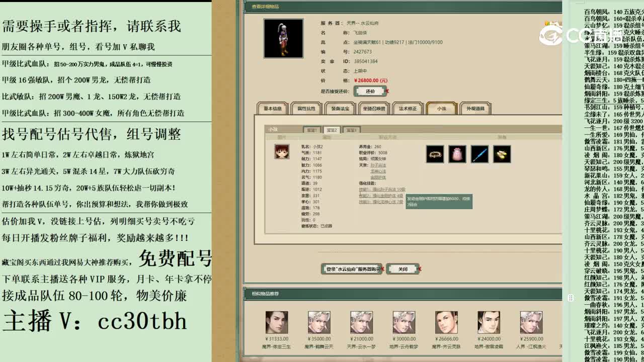Screen dimensions: 644x362
Task: Select the 宝宝1 child sub-tab
Action: coord(312,130)
